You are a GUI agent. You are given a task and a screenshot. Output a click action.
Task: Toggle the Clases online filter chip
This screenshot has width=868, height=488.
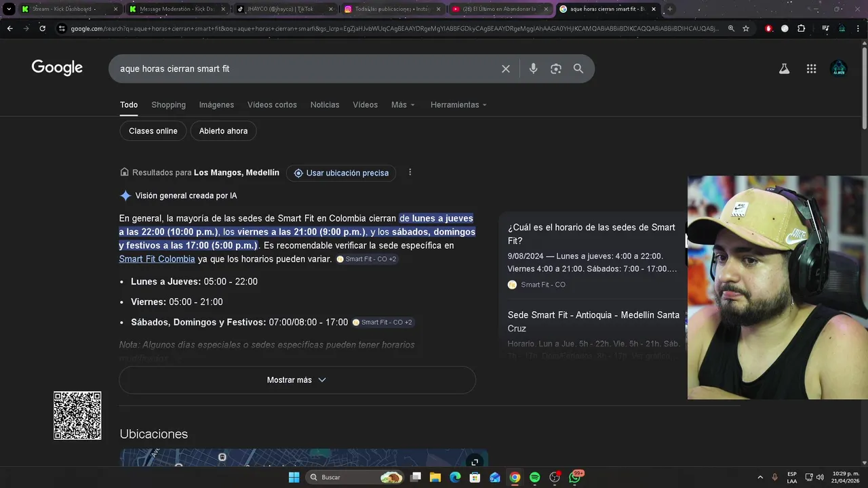pyautogui.click(x=153, y=131)
